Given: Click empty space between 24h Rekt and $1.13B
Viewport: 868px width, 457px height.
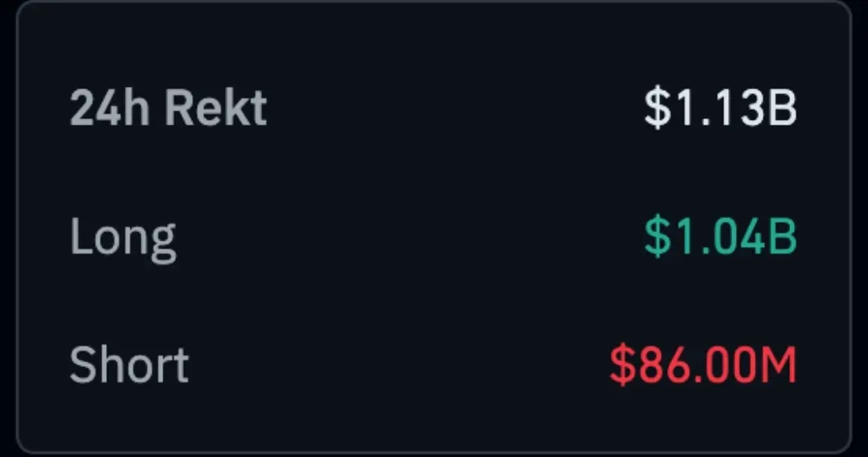Looking at the screenshot, I should [x=456, y=108].
